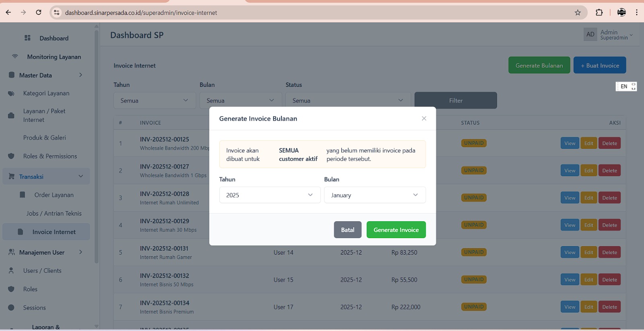The image size is (644, 331).
Task: Click the Monitoring Layanan wifi icon
Action: point(15,56)
